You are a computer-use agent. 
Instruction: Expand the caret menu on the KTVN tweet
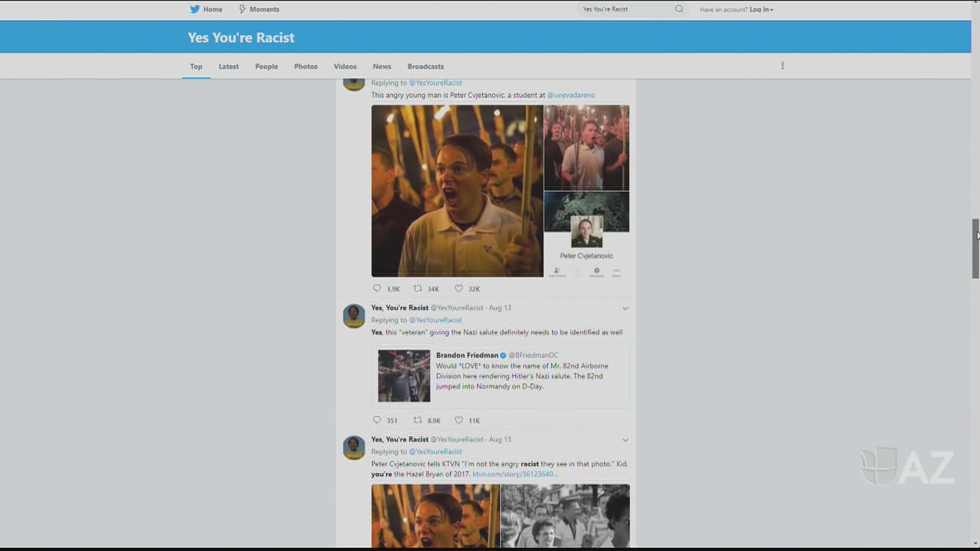click(x=625, y=440)
